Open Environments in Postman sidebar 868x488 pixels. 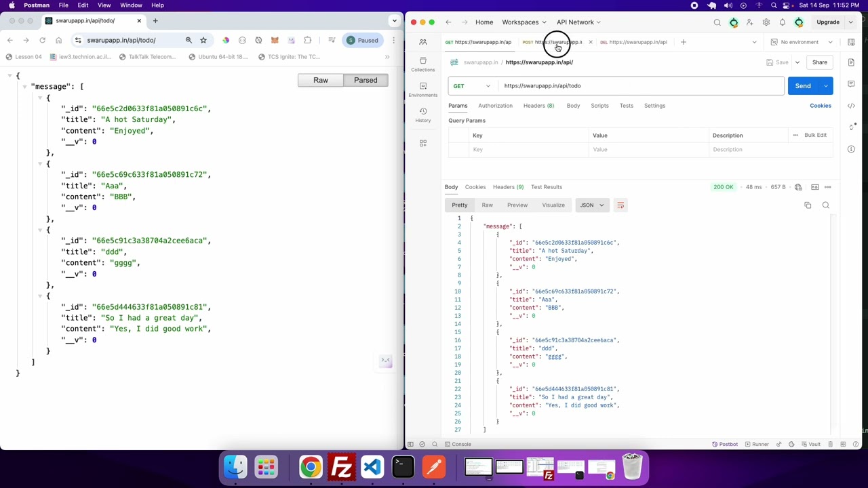[x=422, y=89]
